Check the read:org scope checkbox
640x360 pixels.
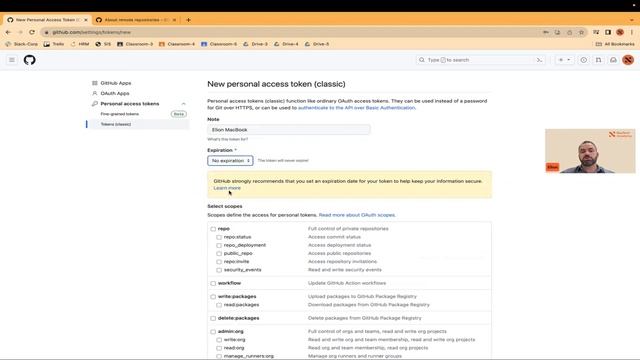(x=219, y=348)
